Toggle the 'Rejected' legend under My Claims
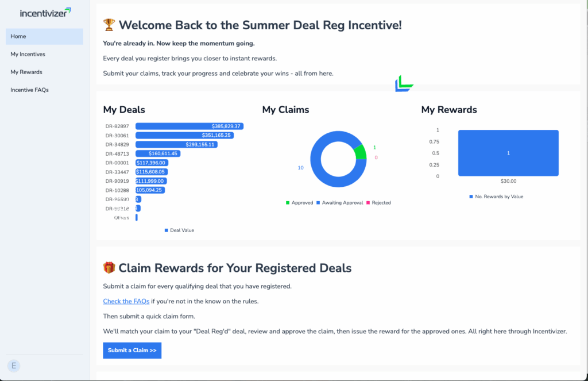 (x=379, y=202)
